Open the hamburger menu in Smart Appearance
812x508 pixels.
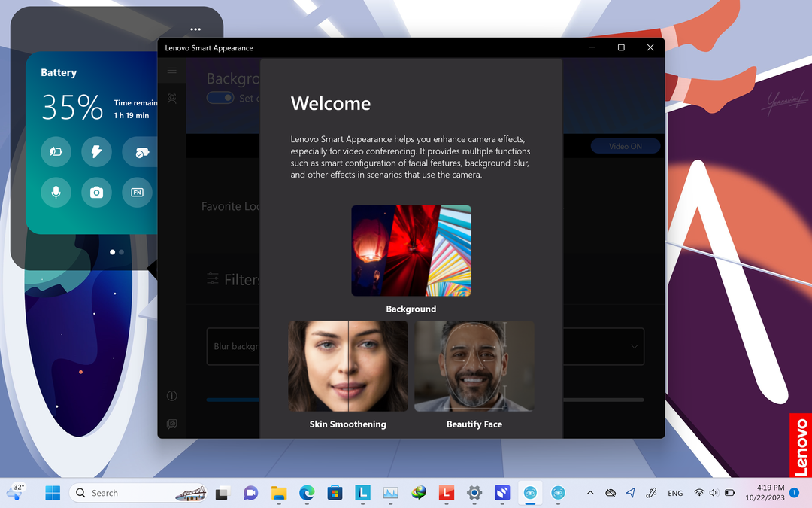click(x=172, y=71)
